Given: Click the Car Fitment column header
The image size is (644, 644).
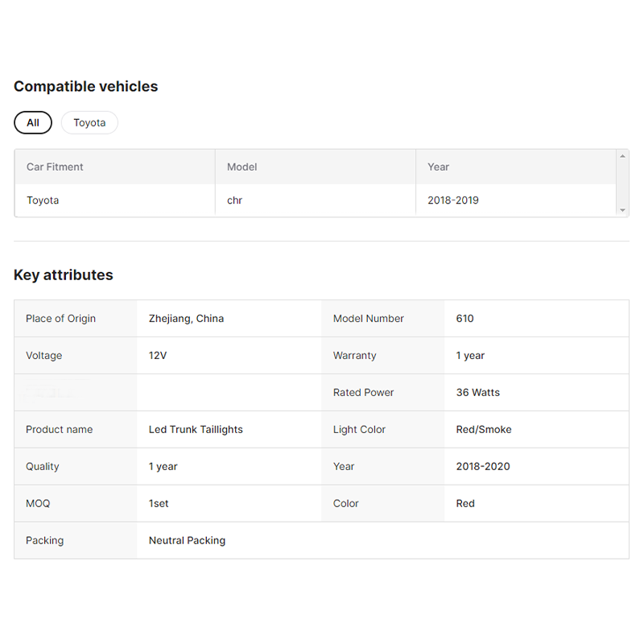Looking at the screenshot, I should pyautogui.click(x=115, y=167).
